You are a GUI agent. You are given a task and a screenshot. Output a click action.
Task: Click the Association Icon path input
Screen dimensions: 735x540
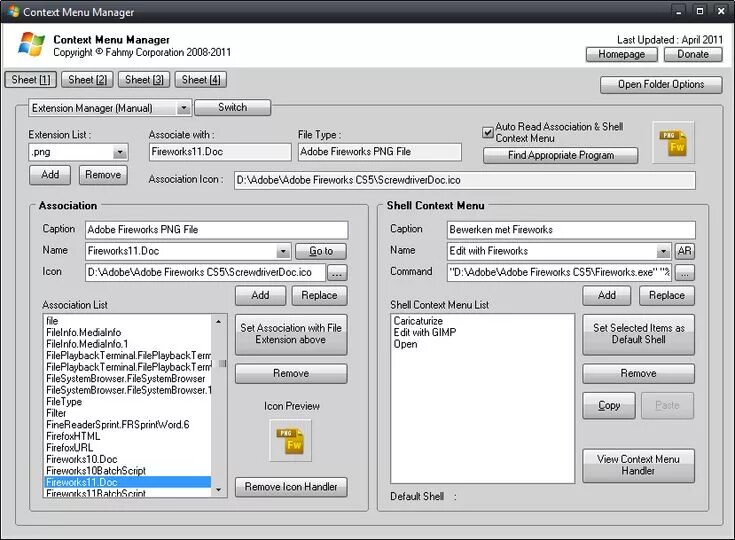(205, 272)
